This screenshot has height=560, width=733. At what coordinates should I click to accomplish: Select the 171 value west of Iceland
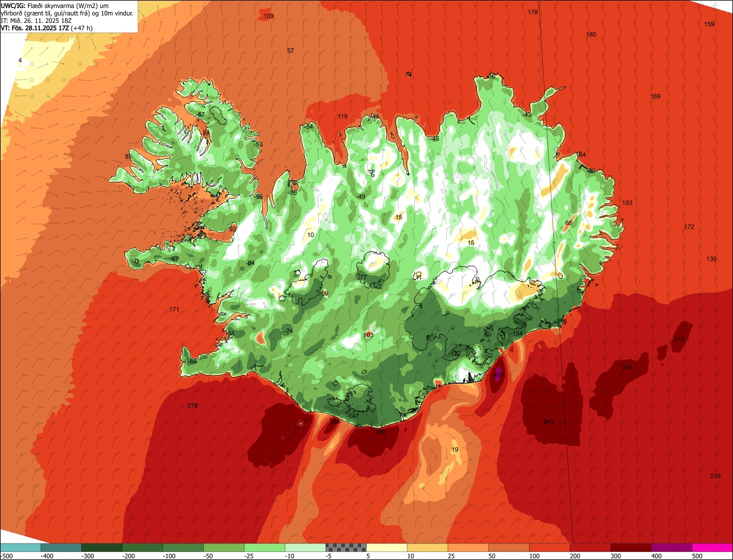(174, 309)
